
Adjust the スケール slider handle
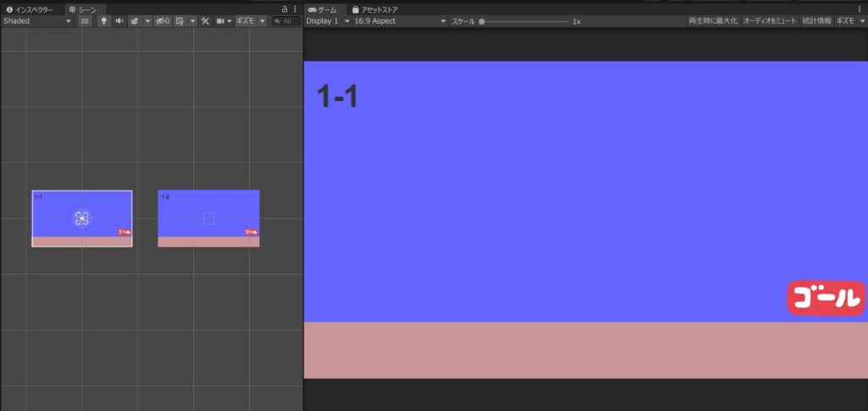click(x=481, y=21)
